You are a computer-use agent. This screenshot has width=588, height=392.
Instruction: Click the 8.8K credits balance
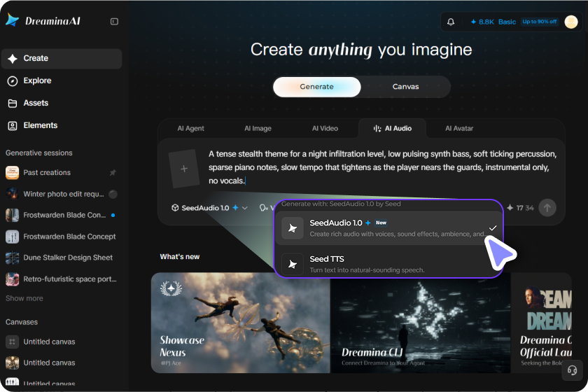click(482, 22)
